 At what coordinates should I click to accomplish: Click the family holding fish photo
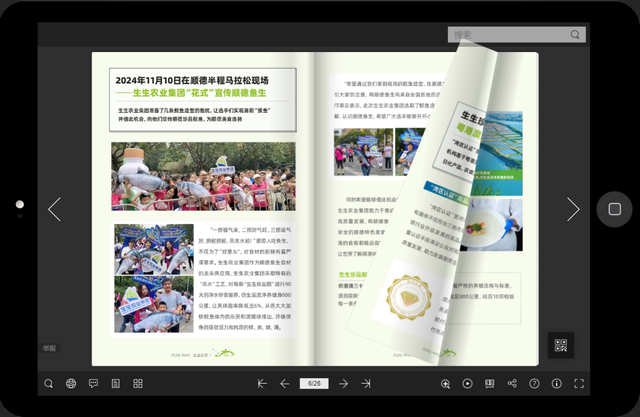[x=154, y=304]
